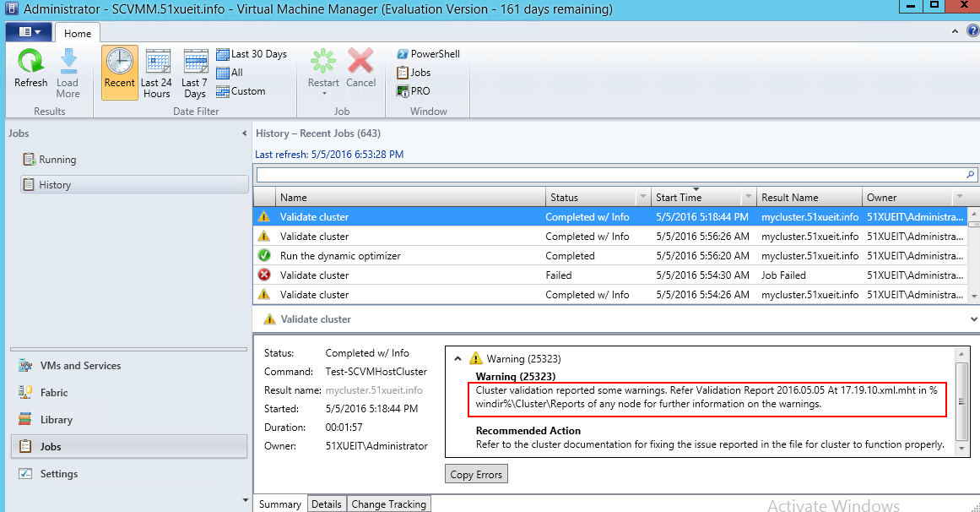Click the Test-SCVMHostCluster command value
The height and width of the screenshot is (512, 980).
click(x=376, y=371)
